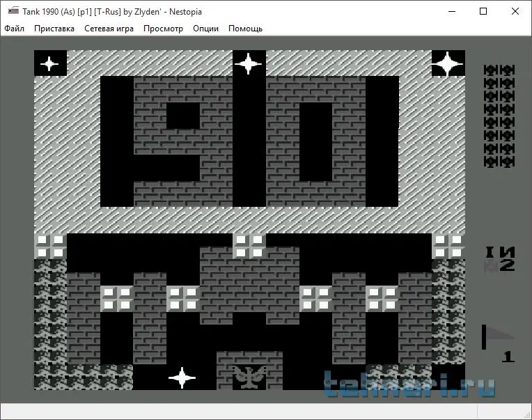Open the Файл menu
Viewport: 532px width, 420px height.
(14, 29)
